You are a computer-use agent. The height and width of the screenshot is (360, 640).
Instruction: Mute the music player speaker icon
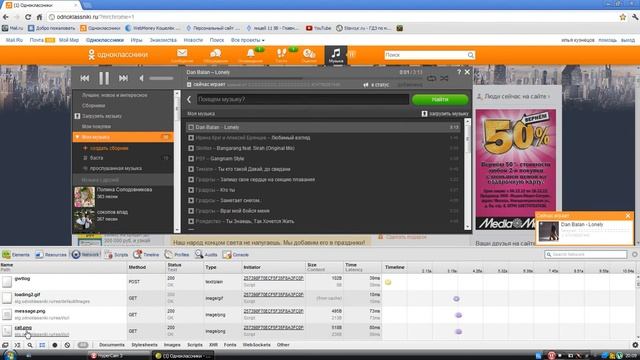point(141,78)
